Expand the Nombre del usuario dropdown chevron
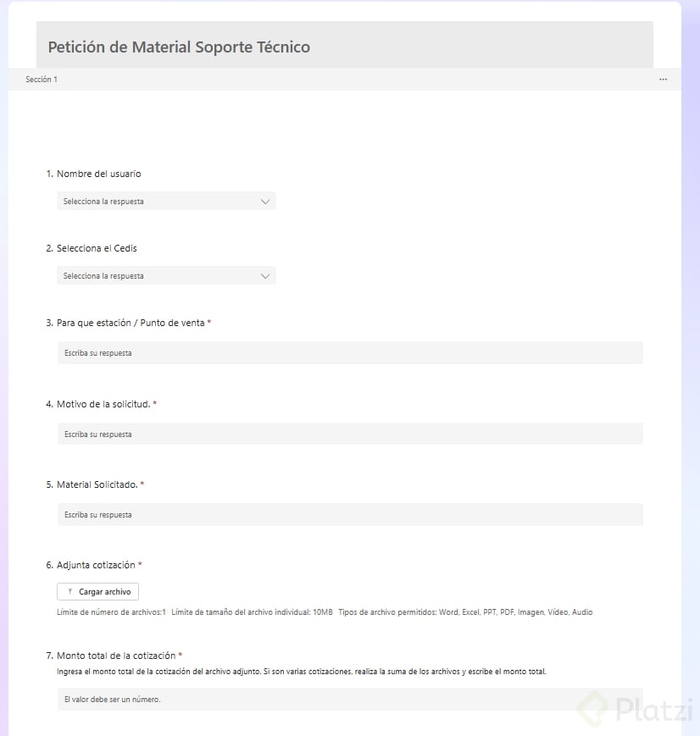Viewport: 700px width, 736px height. tap(265, 202)
